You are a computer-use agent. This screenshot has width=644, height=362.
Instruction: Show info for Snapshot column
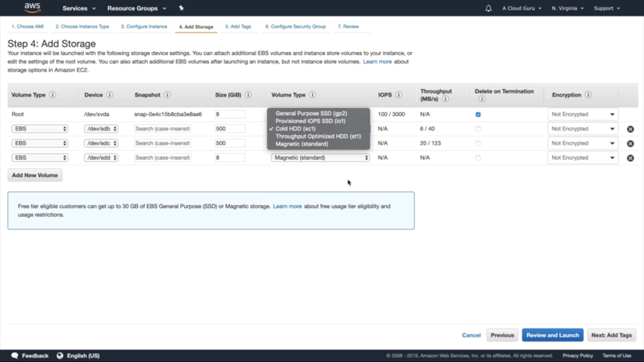point(167,95)
